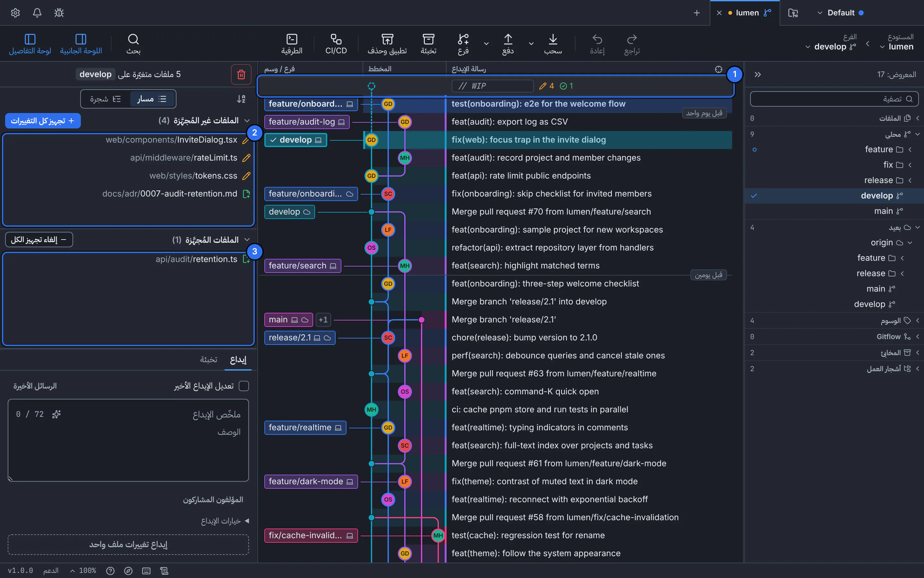This screenshot has width=924, height=578.
Task: Add a new tab with plus
Action: 697,13
